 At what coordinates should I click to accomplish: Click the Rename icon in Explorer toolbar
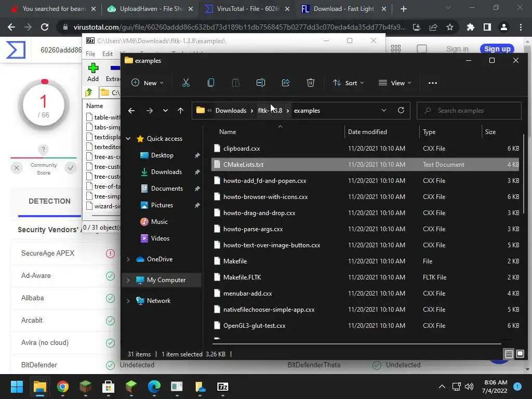(261, 83)
